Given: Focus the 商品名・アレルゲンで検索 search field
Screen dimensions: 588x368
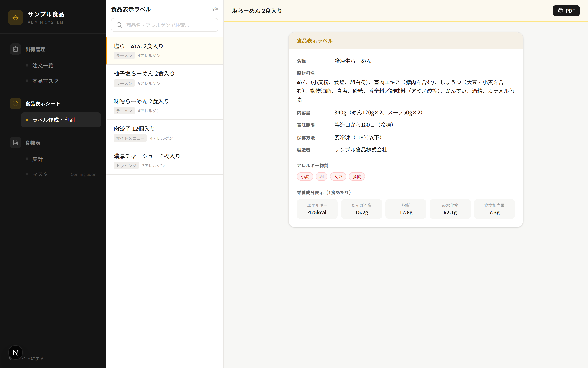Looking at the screenshot, I should click(x=165, y=25).
